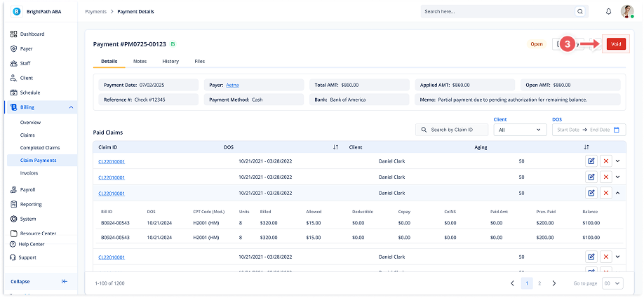Image resolution: width=644 pixels, height=298 pixels.
Task: Open the Go to page dropdown
Action: [x=612, y=283]
